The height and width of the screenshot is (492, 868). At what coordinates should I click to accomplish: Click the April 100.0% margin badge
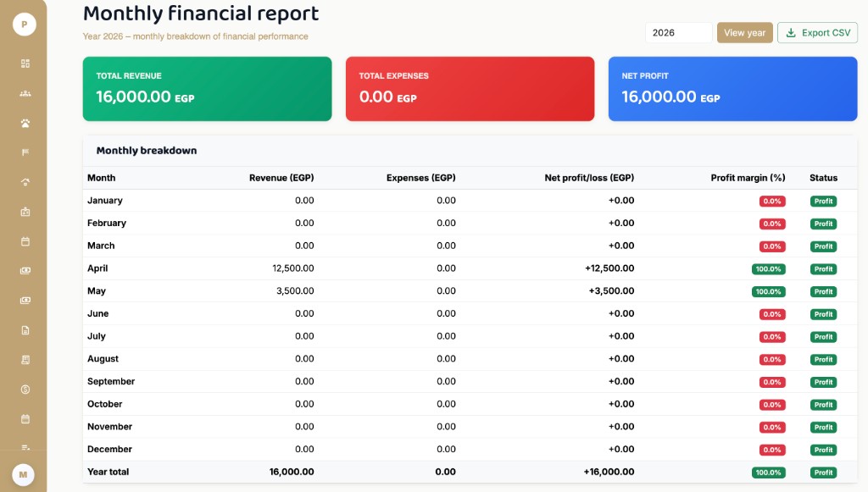click(x=768, y=269)
